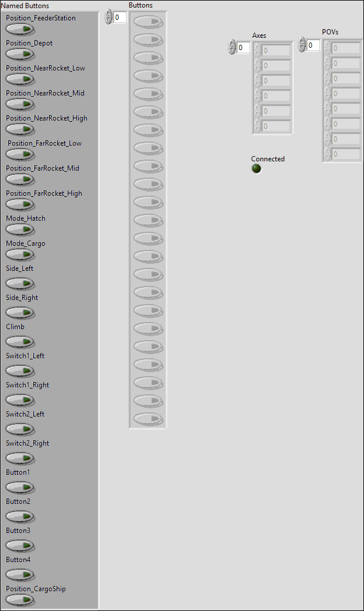Toggle the Position_NearRocket_High button
Image resolution: width=364 pixels, height=611 pixels.
pos(20,129)
